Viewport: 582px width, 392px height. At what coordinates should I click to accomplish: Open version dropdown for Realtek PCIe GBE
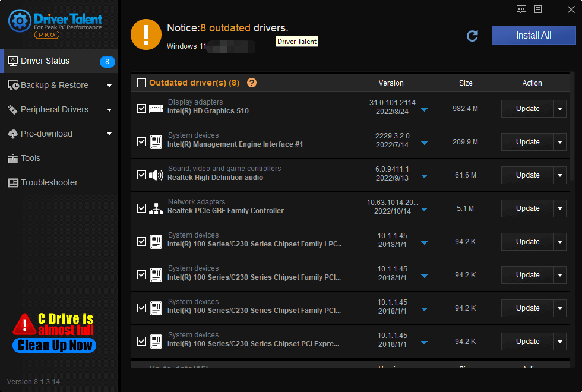[x=424, y=210]
